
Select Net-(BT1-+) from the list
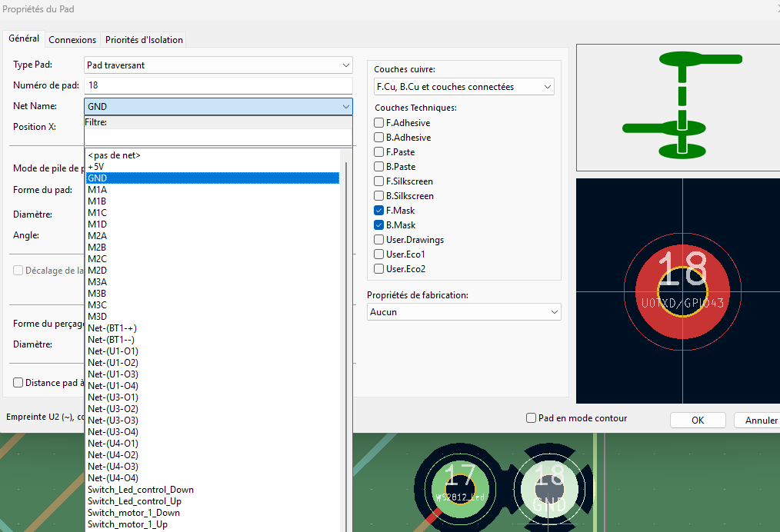[x=212, y=328]
